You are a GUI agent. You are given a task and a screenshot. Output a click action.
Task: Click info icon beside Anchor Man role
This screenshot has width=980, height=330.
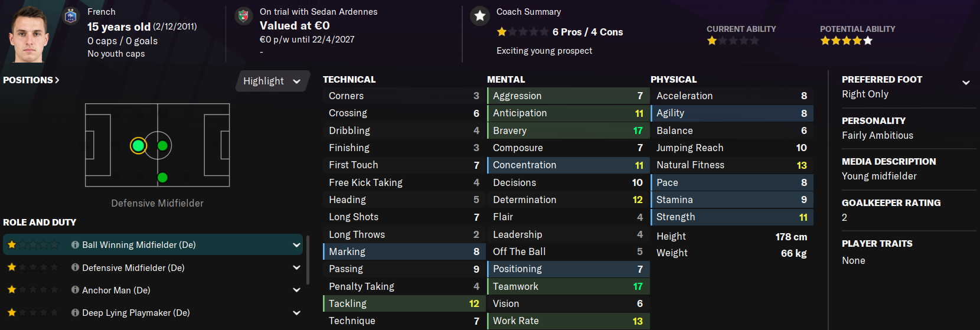click(75, 290)
